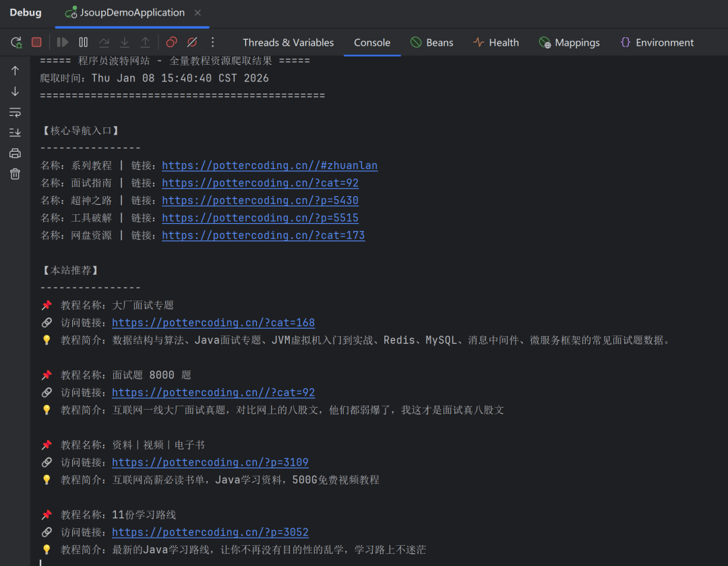Switch to the Mappings tab
Viewport: 728px width, 566px height.
(x=569, y=42)
